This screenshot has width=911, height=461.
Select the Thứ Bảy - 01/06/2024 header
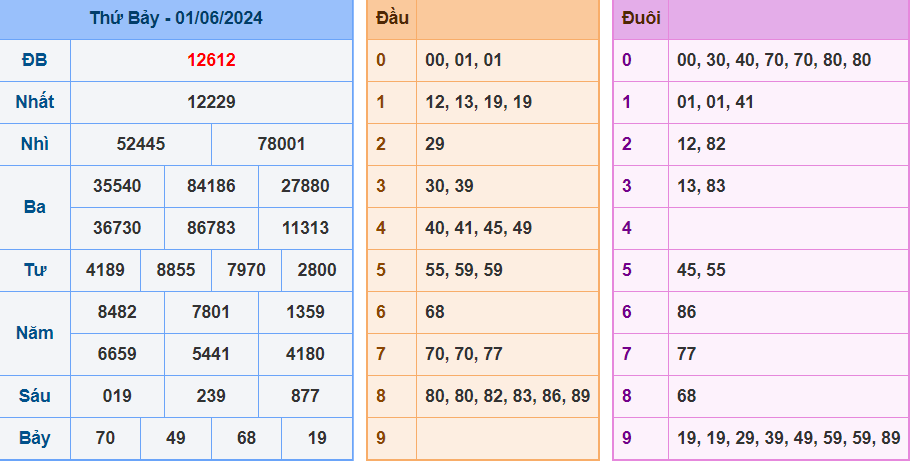(x=176, y=18)
